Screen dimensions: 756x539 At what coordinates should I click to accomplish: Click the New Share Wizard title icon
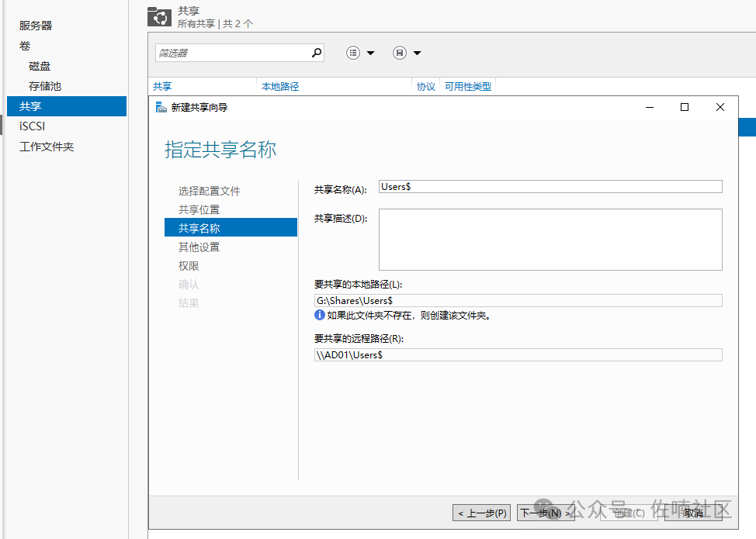pos(161,107)
